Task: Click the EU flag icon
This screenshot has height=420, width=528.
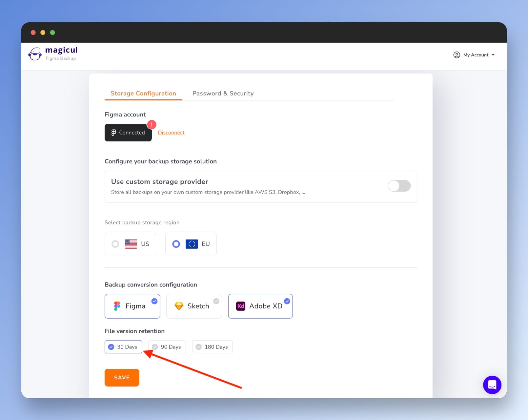Action: [193, 244]
